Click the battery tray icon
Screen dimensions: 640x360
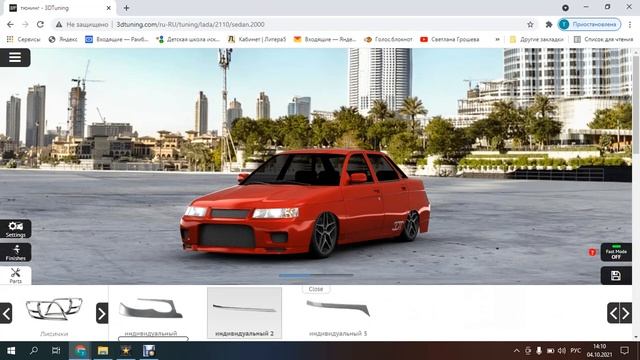550,351
